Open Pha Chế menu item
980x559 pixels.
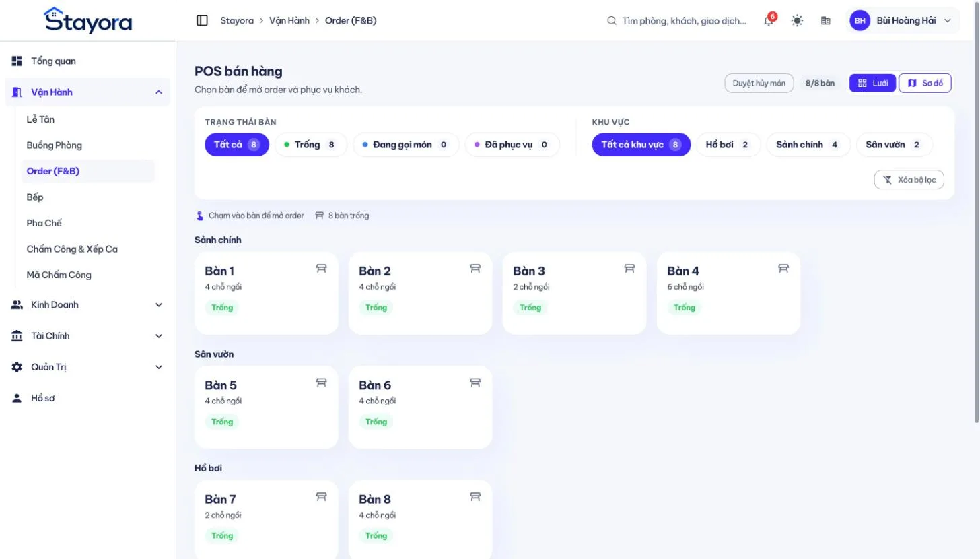tap(88, 223)
